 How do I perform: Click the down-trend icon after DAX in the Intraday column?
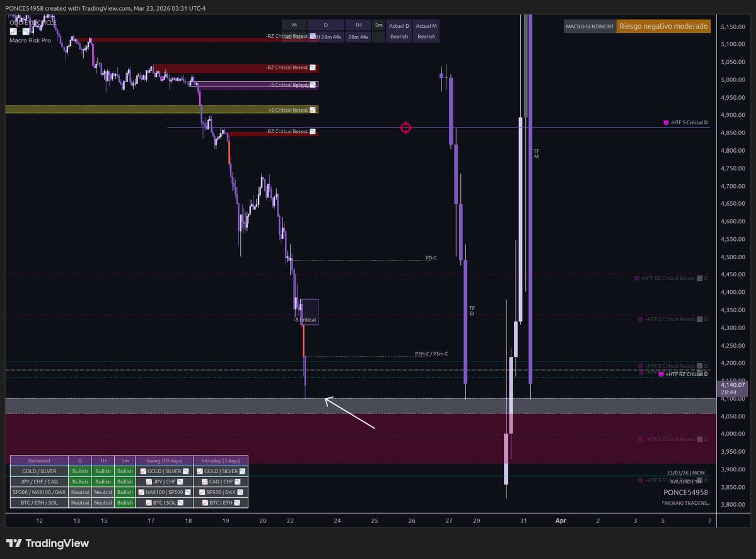coord(240,493)
